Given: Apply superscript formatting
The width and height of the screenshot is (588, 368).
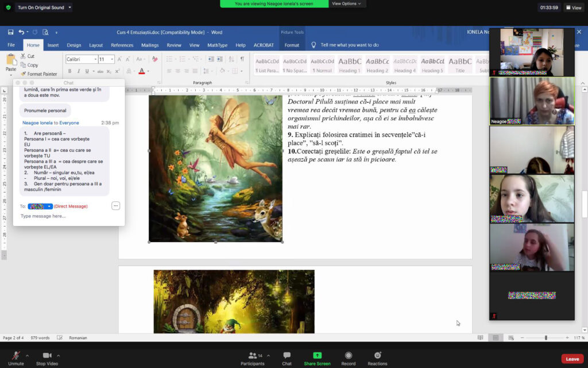Looking at the screenshot, I should pyautogui.click(x=117, y=71).
